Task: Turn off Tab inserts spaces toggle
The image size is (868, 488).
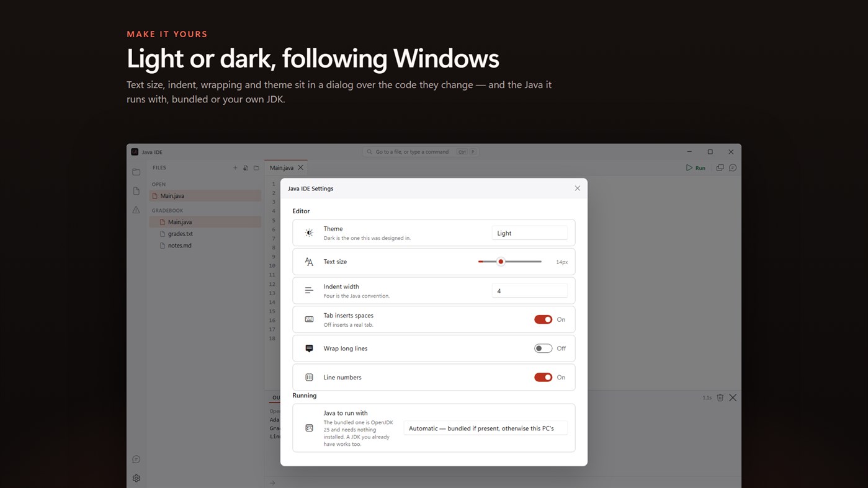Action: point(543,319)
